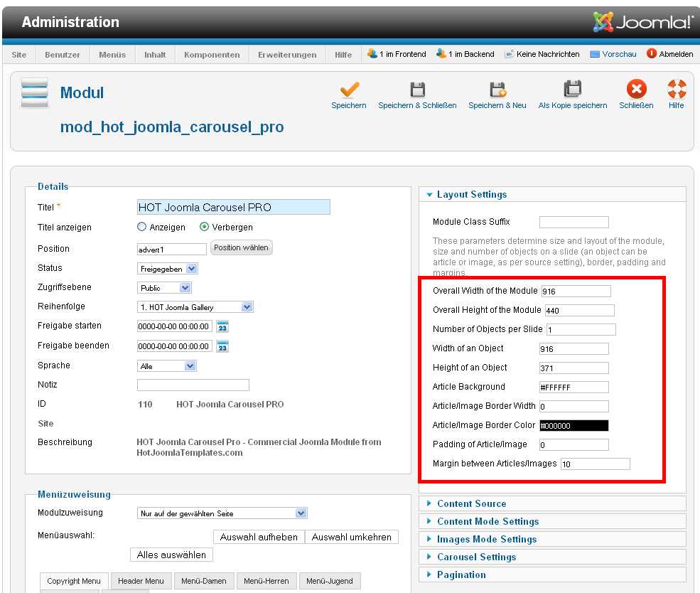Expand the Carousel Settings panel
Viewport: 700px width, 593px height.
(x=552, y=557)
